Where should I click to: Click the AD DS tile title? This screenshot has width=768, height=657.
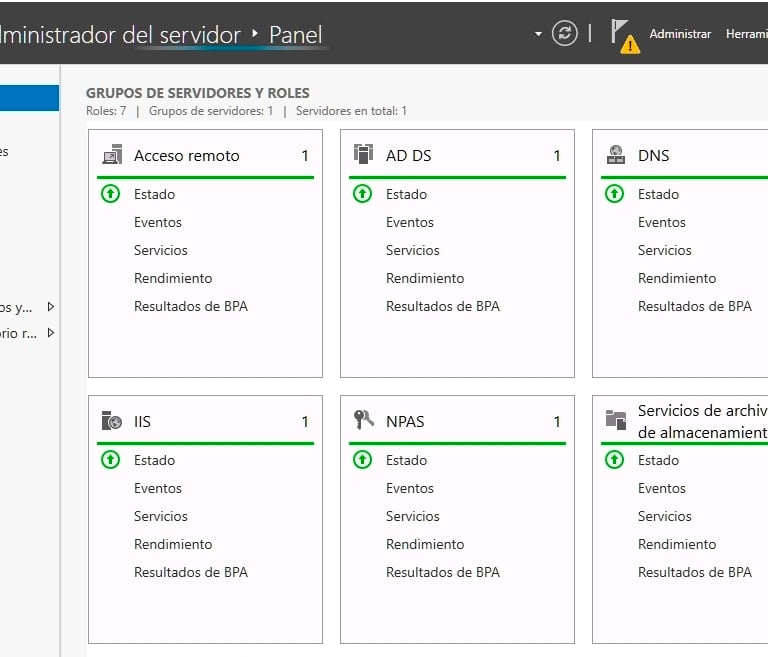[408, 156]
